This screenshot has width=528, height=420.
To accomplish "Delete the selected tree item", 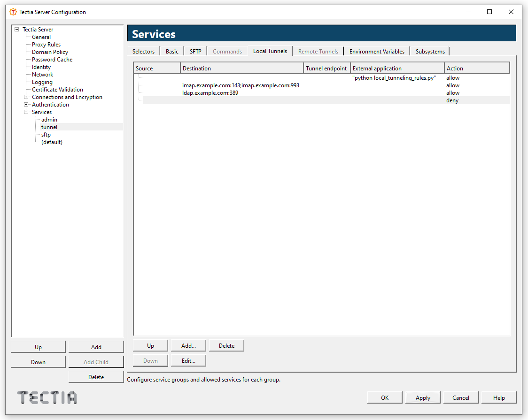I will point(96,377).
